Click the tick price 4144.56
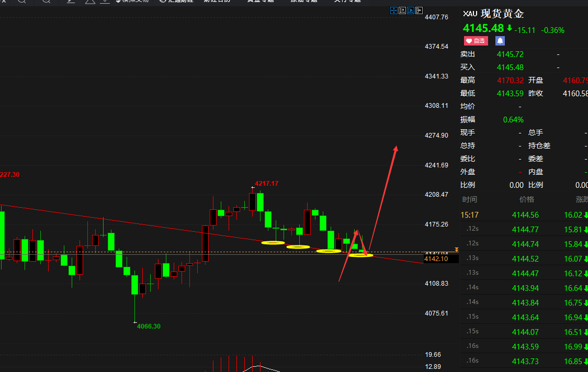The image size is (588, 372). click(525, 215)
